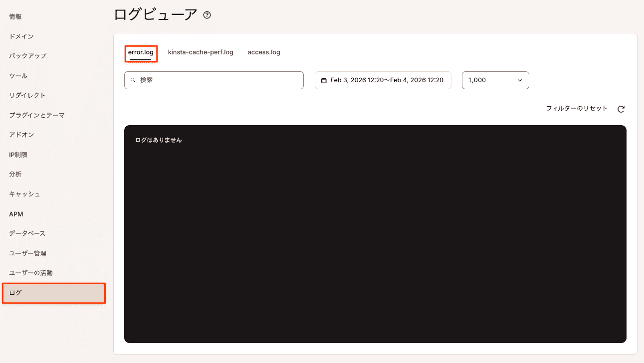Select the error.log tab
The image size is (644, 363).
click(x=141, y=52)
